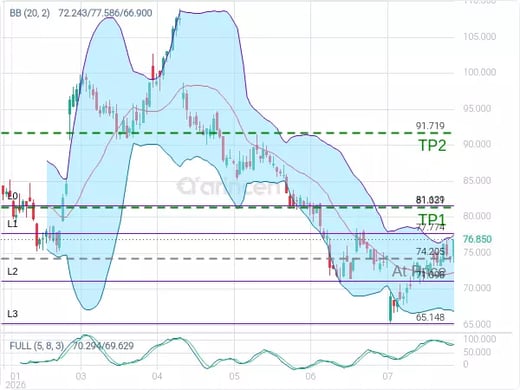Select the TP1 target label
This screenshot has height=390, width=520.
[x=432, y=219]
